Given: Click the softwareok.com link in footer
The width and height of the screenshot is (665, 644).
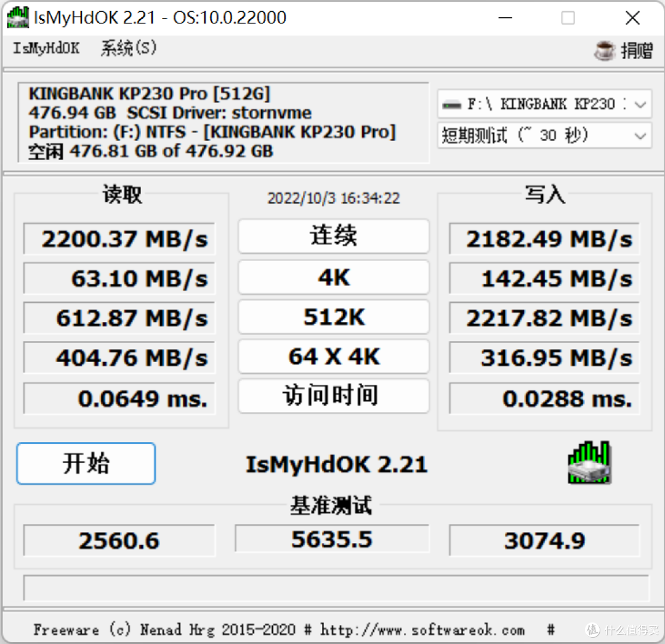Looking at the screenshot, I should pos(422,630).
